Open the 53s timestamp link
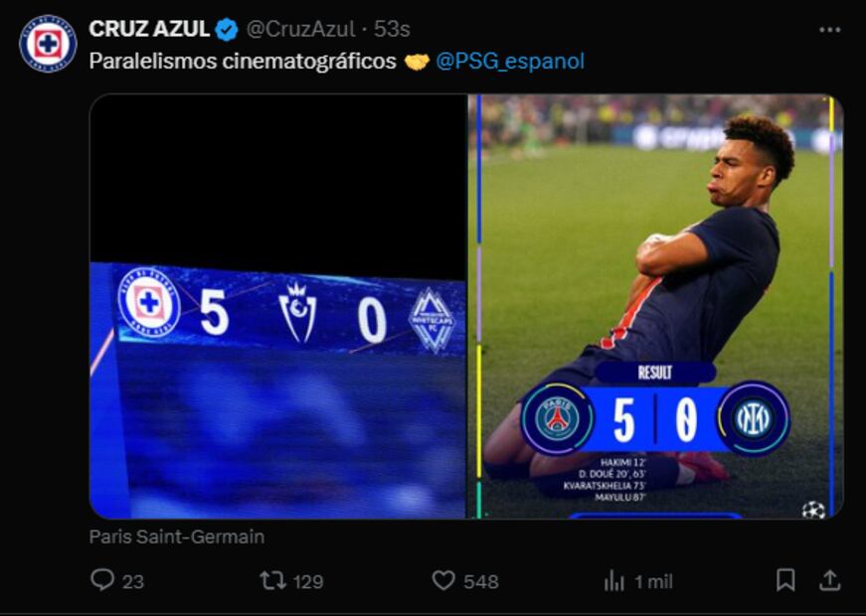This screenshot has width=866, height=616. [392, 30]
